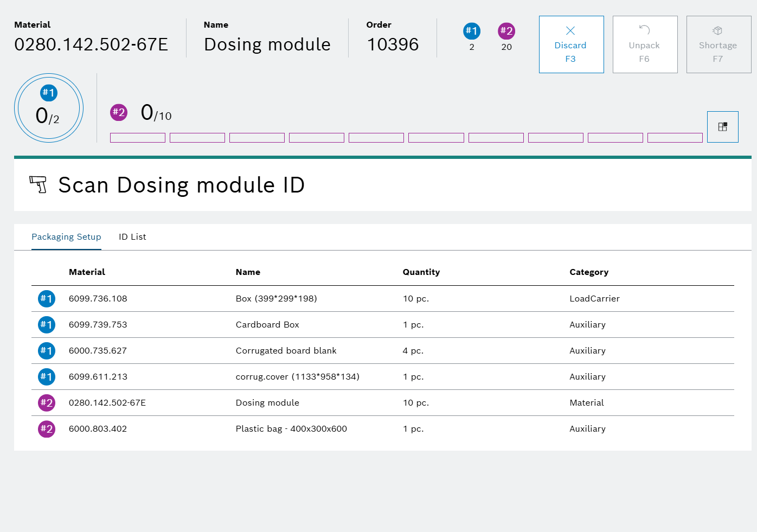Image resolution: width=757 pixels, height=532 pixels.
Task: Click the Category column header
Action: coord(588,272)
